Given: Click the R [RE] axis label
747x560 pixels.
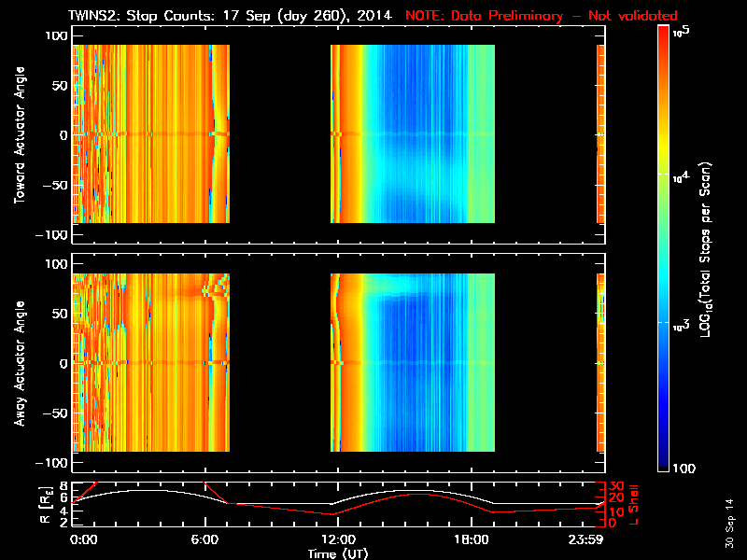Looking at the screenshot, I should (x=18, y=503).
